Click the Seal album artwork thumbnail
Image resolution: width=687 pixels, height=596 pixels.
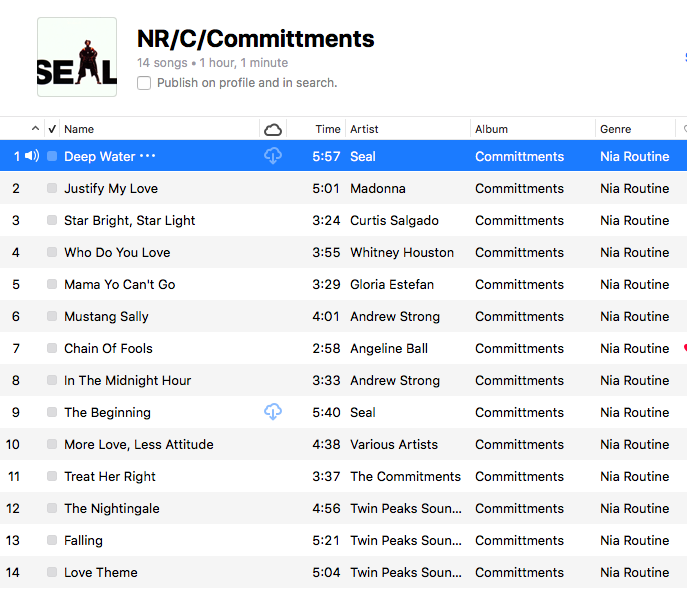tap(77, 57)
